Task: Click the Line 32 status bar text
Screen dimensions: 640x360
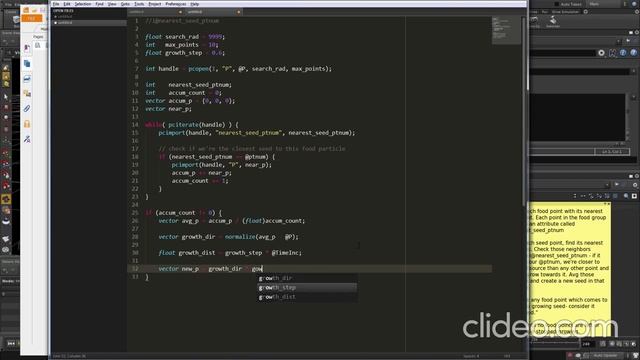Action: tap(69, 356)
